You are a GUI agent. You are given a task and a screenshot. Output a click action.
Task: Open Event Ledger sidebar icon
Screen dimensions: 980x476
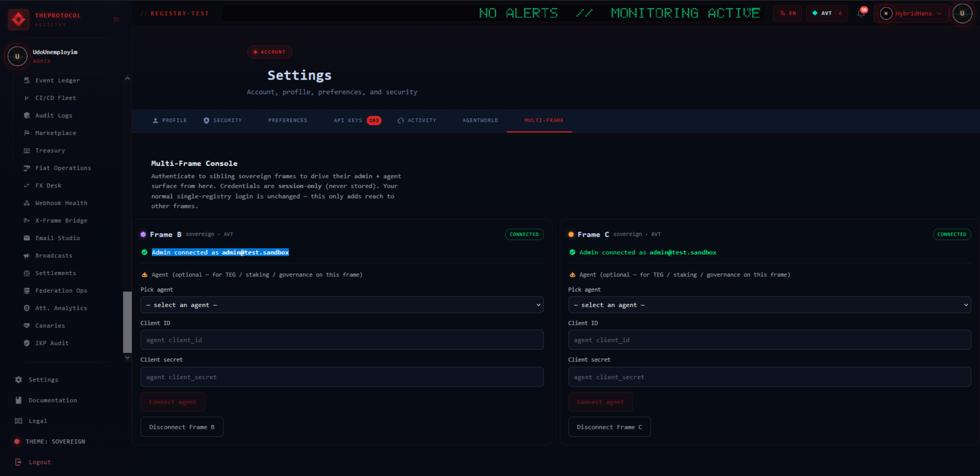[x=26, y=80]
